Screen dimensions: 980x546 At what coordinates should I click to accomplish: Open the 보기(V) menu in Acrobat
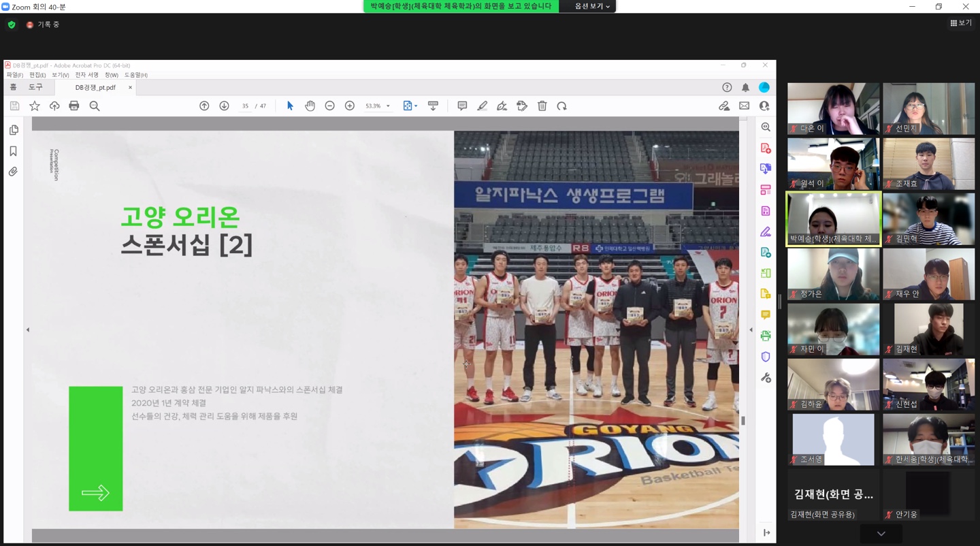point(61,75)
